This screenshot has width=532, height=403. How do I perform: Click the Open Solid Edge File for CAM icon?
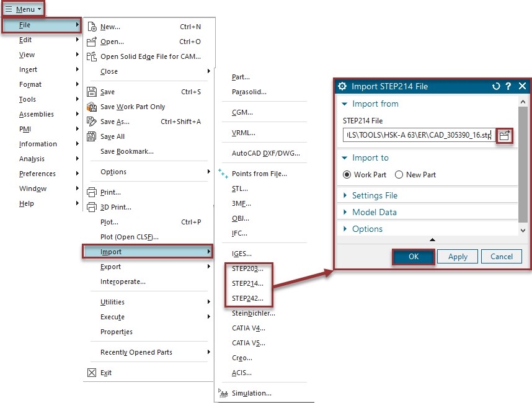click(x=92, y=56)
